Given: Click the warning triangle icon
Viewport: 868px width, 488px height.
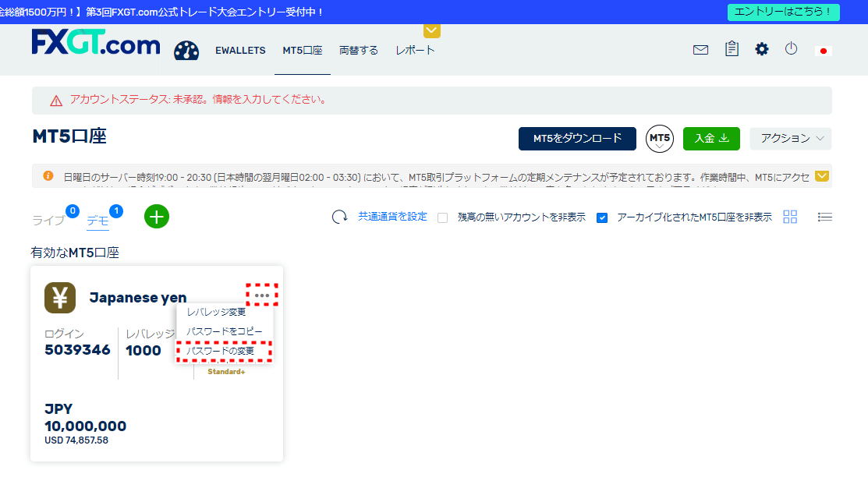Looking at the screenshot, I should click(x=56, y=101).
